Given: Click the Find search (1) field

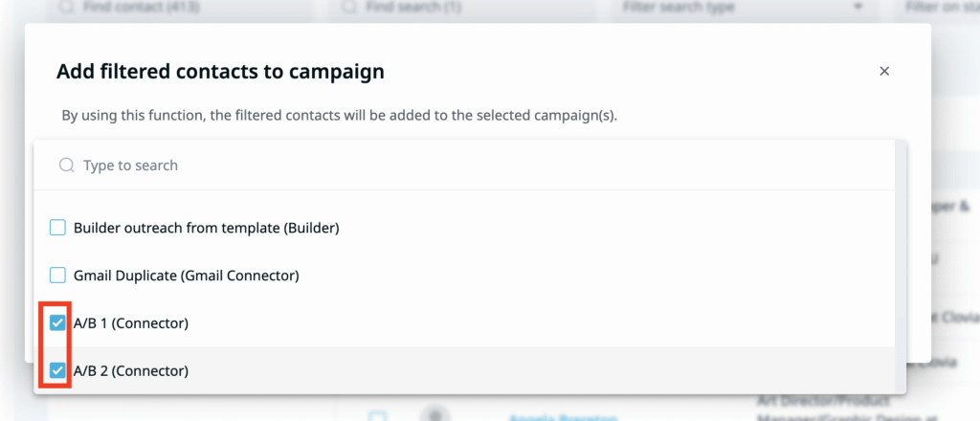Looking at the screenshot, I should (459, 8).
